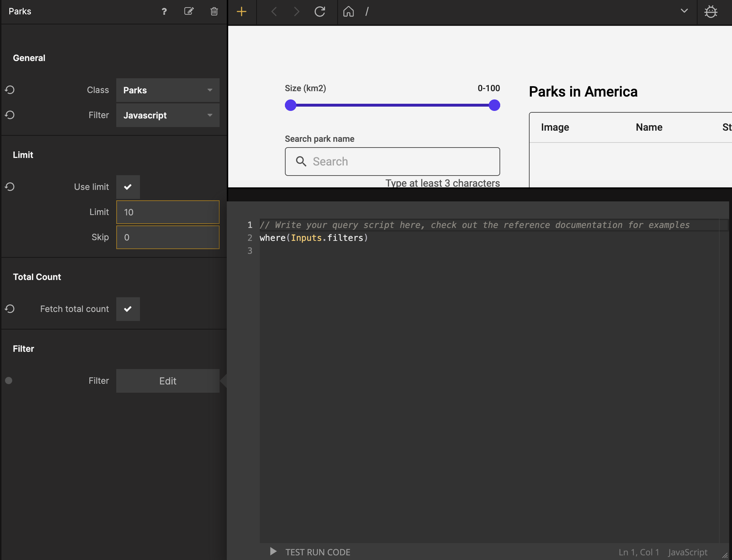Click the right handle of Size slider
Viewport: 732px width, 560px height.
[494, 105]
